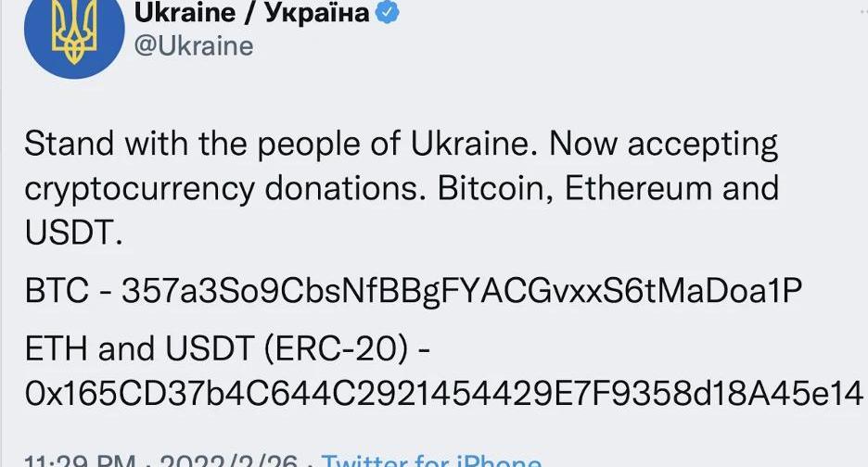Click the blue verified checkmark badge

(388, 12)
